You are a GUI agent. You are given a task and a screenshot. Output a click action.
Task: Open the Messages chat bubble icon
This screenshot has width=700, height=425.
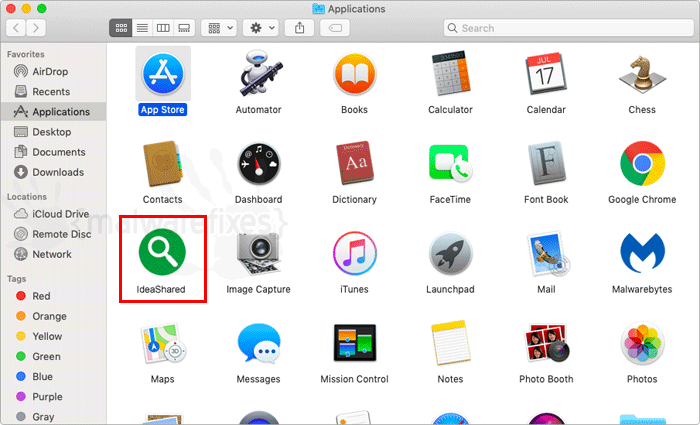(x=258, y=344)
